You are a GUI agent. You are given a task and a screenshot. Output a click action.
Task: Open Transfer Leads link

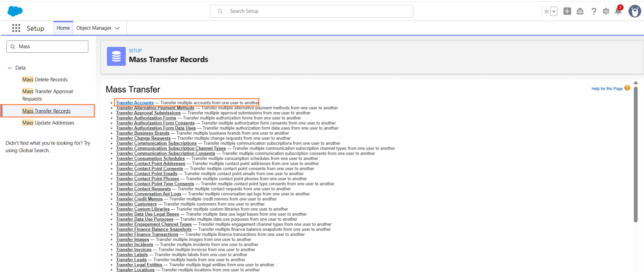coord(131,260)
